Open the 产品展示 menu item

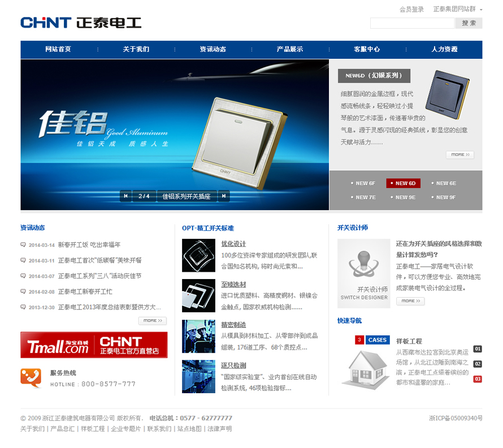point(290,49)
